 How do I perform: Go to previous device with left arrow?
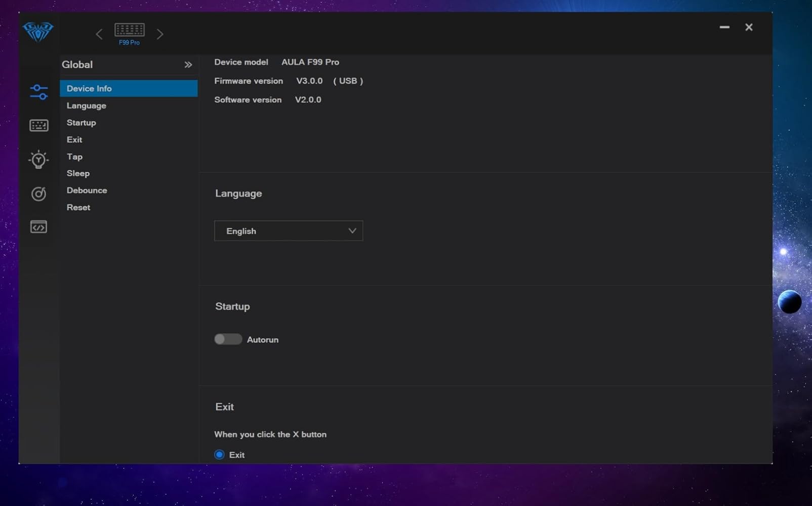click(x=99, y=34)
